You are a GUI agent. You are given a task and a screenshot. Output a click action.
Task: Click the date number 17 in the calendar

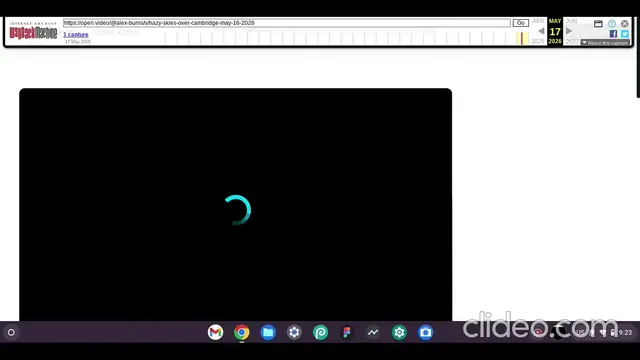(x=555, y=32)
